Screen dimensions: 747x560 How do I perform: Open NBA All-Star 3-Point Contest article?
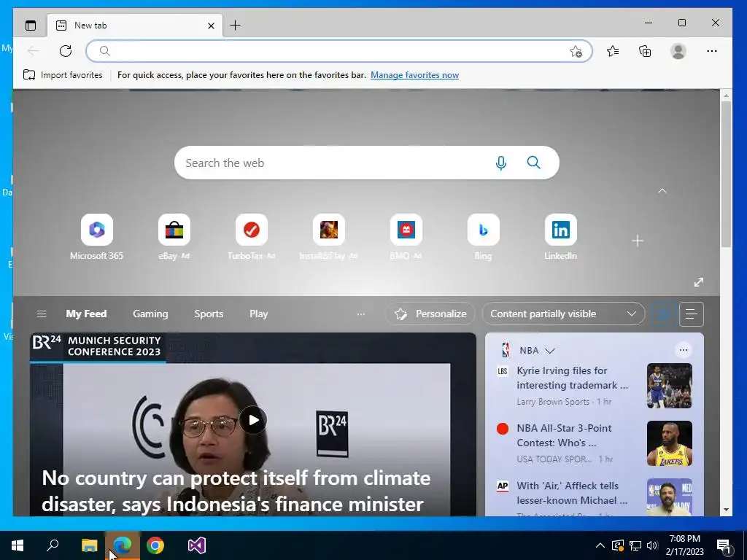564,435
